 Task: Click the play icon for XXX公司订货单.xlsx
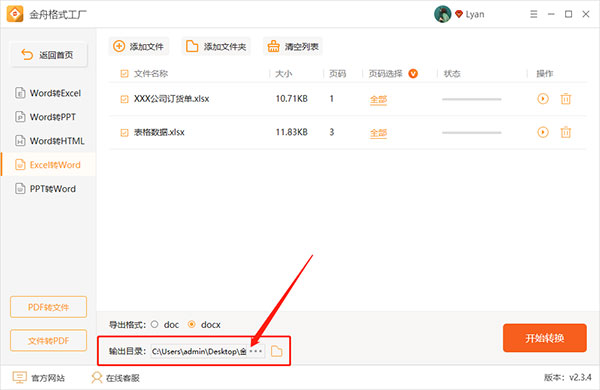pos(543,99)
